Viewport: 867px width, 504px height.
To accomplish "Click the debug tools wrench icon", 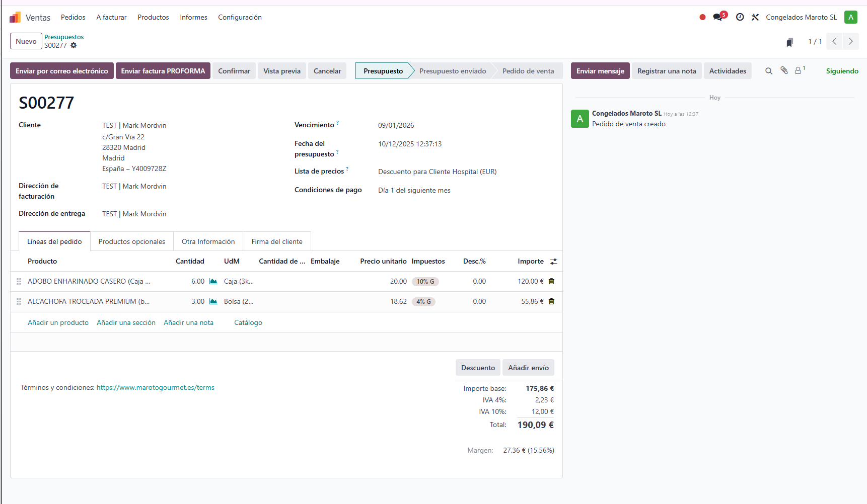I will 755,18.
